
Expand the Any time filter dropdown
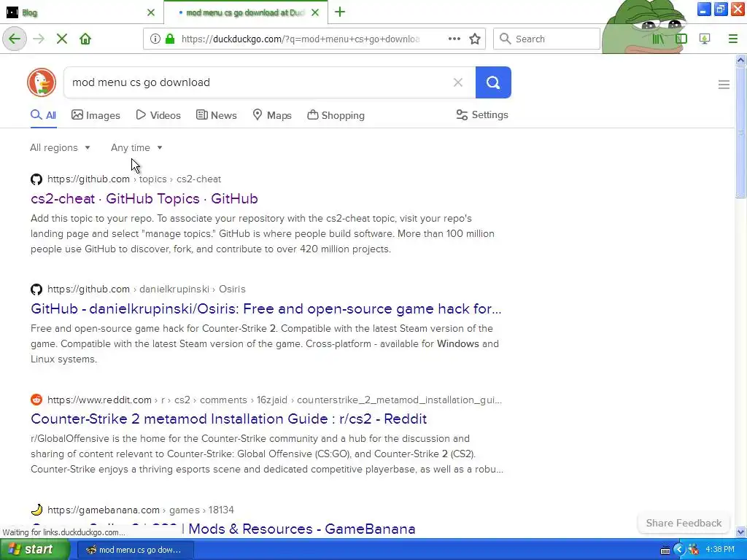point(136,147)
